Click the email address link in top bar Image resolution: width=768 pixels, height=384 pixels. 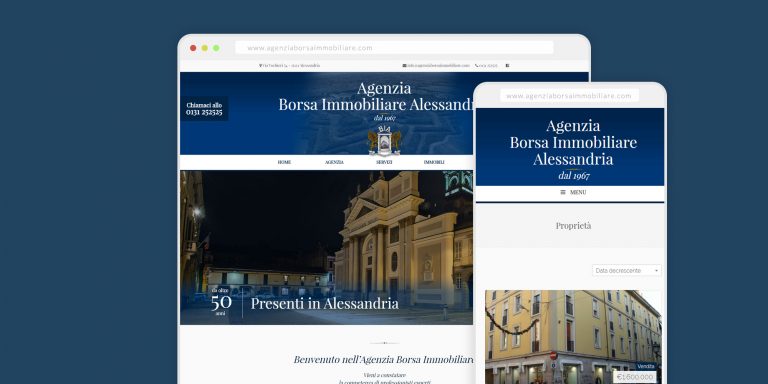coord(436,66)
